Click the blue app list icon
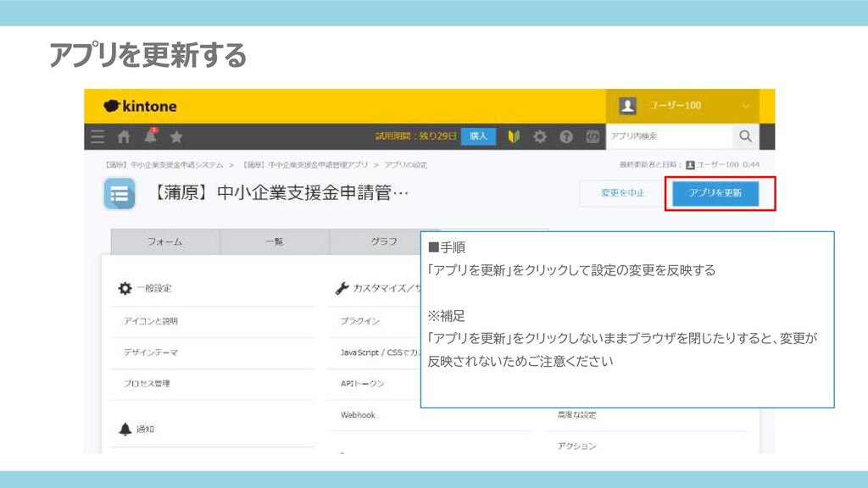The image size is (868, 488). (120, 194)
